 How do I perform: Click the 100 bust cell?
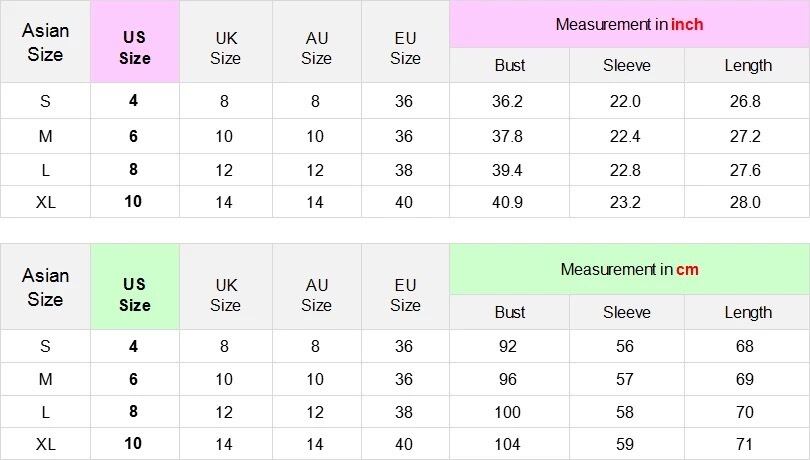[x=508, y=412]
